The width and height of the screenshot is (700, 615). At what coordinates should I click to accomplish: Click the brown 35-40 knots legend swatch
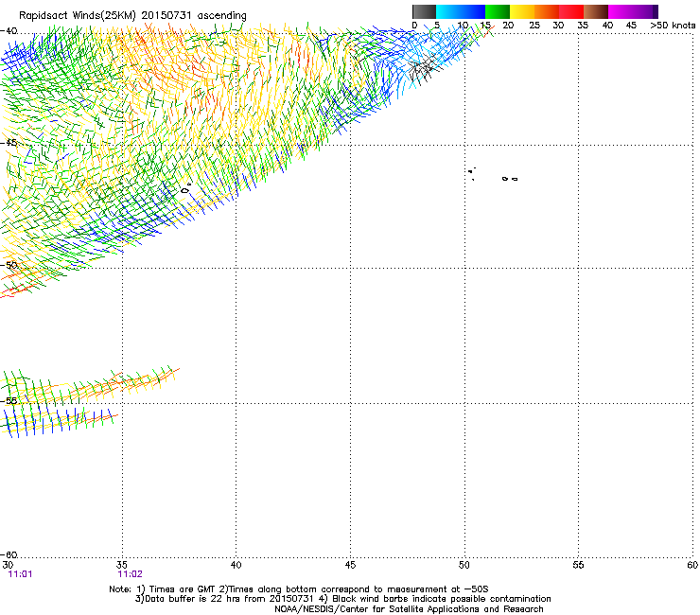(x=596, y=11)
